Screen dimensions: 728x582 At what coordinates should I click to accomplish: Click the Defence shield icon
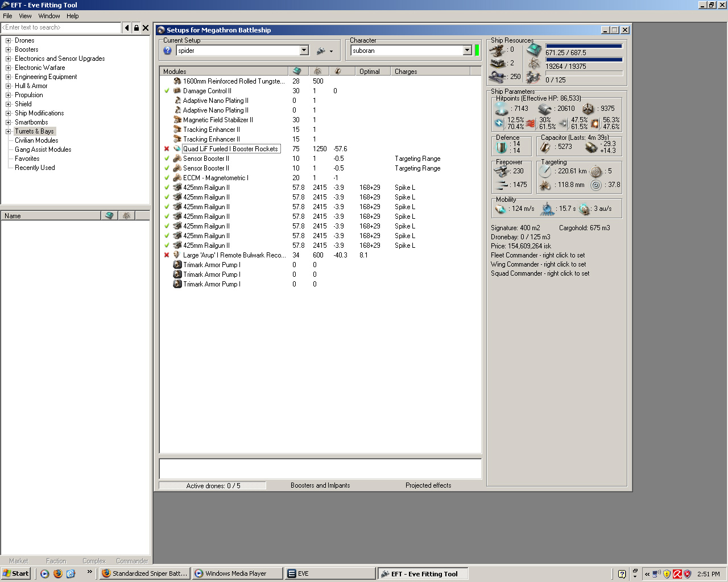[502, 147]
